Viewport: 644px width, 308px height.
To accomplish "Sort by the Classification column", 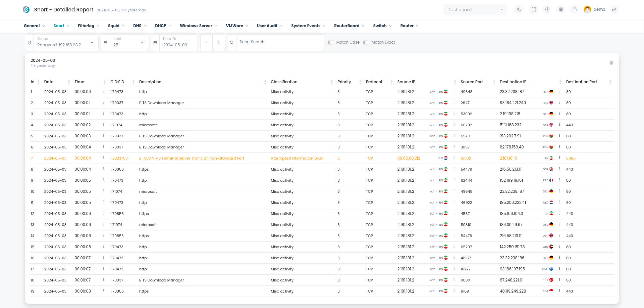I will pos(302,82).
